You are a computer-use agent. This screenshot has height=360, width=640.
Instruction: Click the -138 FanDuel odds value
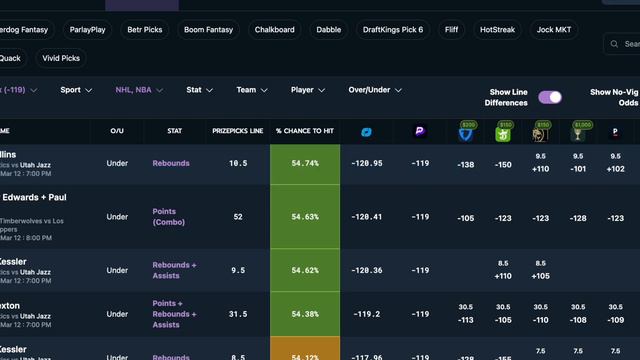pos(466,165)
